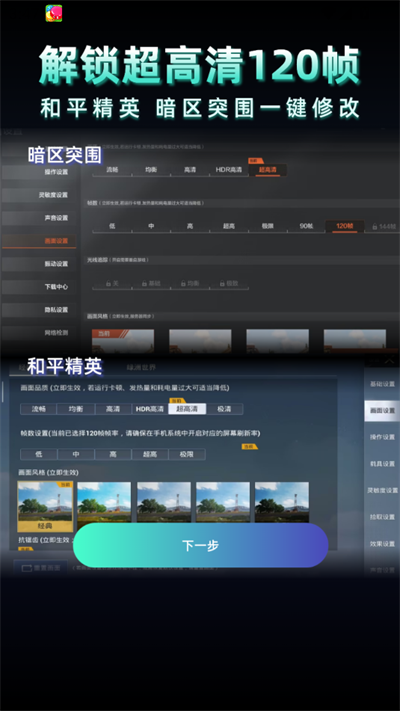Image resolution: width=400 pixels, height=711 pixels.
Task: Select the 经典 style thumbnail
Action: 45,506
